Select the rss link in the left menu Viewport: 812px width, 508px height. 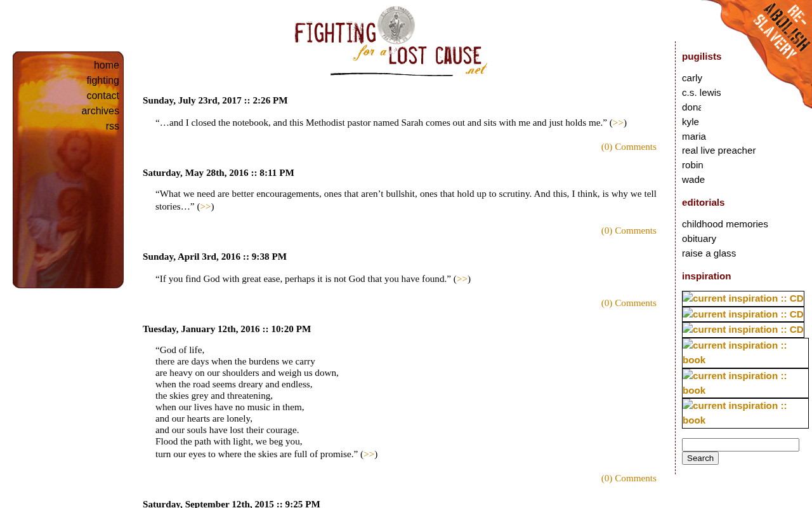(112, 126)
